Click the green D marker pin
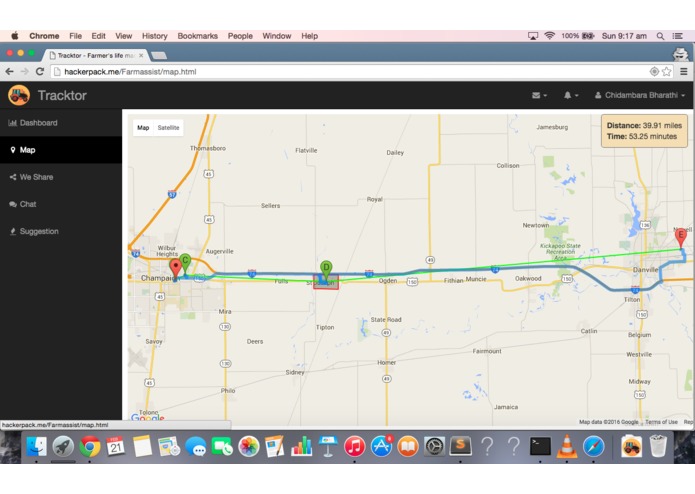The height and width of the screenshot is (494, 695). click(x=326, y=270)
